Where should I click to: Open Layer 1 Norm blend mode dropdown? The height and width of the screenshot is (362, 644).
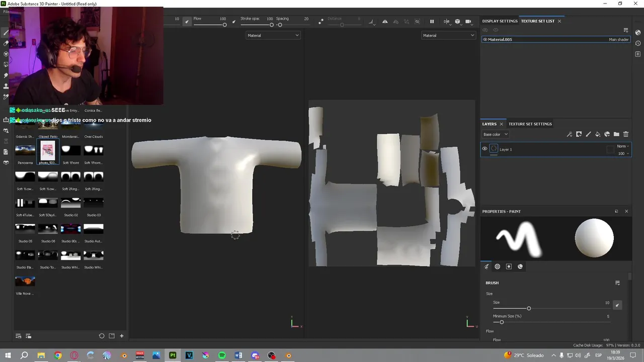point(623,146)
